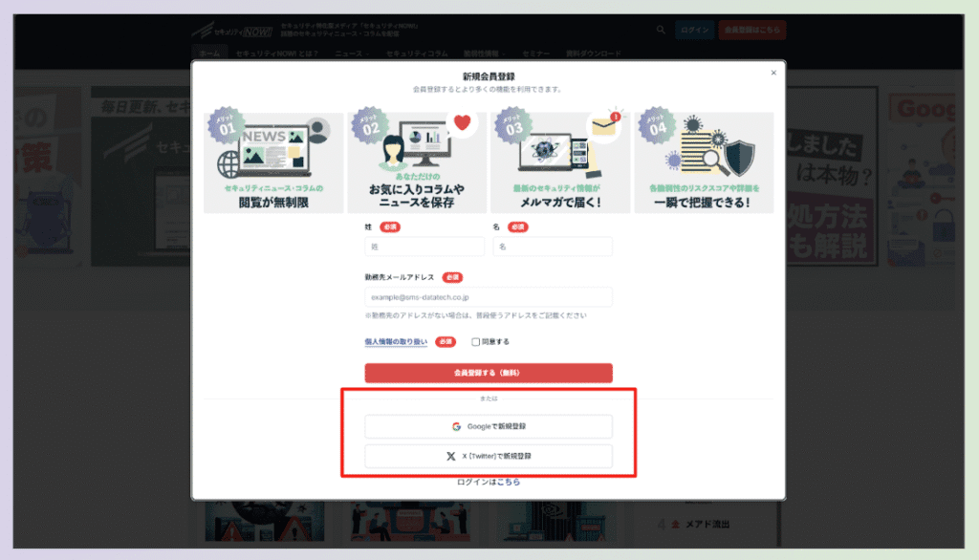Close the 新規会員登録 dialog with the X
979x560 pixels.
tap(773, 74)
